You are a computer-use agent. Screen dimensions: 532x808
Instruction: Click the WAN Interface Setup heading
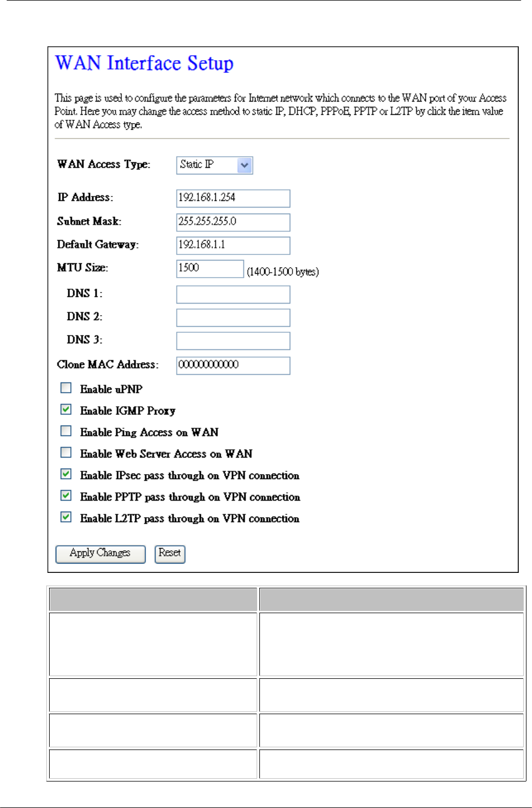pyautogui.click(x=145, y=63)
